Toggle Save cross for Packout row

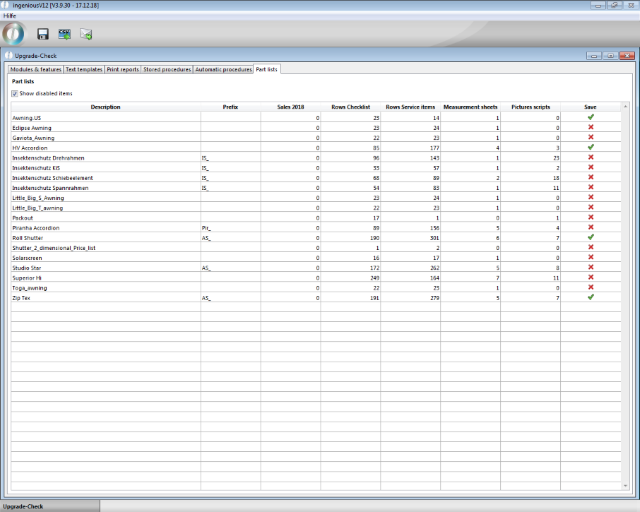pos(590,217)
